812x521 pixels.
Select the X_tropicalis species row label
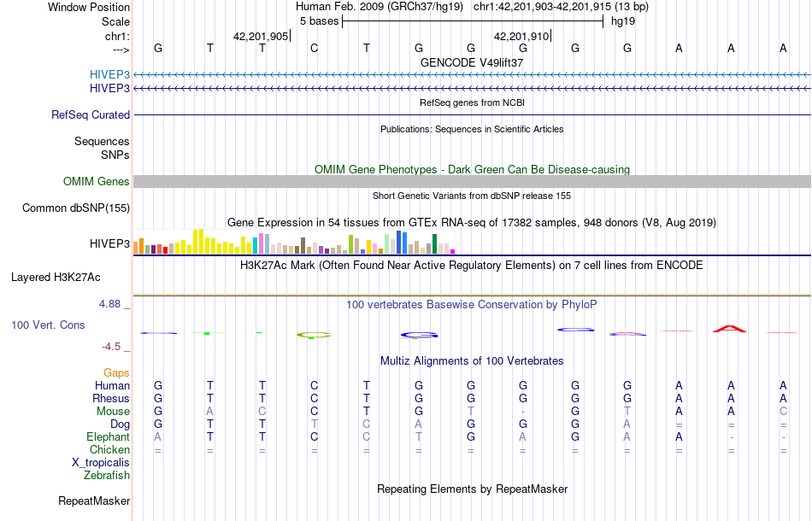click(x=101, y=463)
